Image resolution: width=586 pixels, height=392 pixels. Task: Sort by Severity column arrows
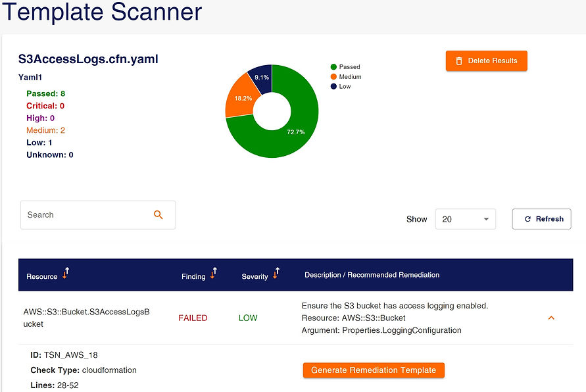[276, 273]
